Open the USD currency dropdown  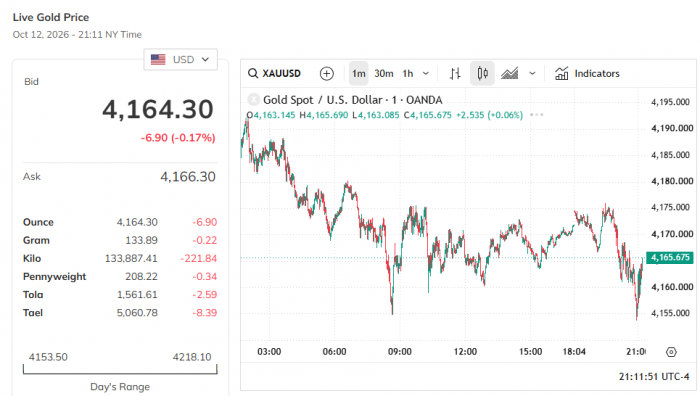click(180, 59)
